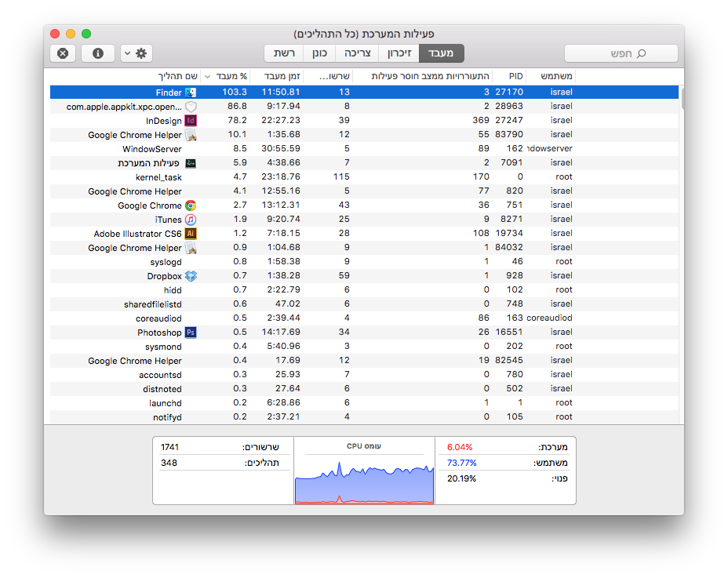Select the distnoted process row

pyautogui.click(x=364, y=388)
